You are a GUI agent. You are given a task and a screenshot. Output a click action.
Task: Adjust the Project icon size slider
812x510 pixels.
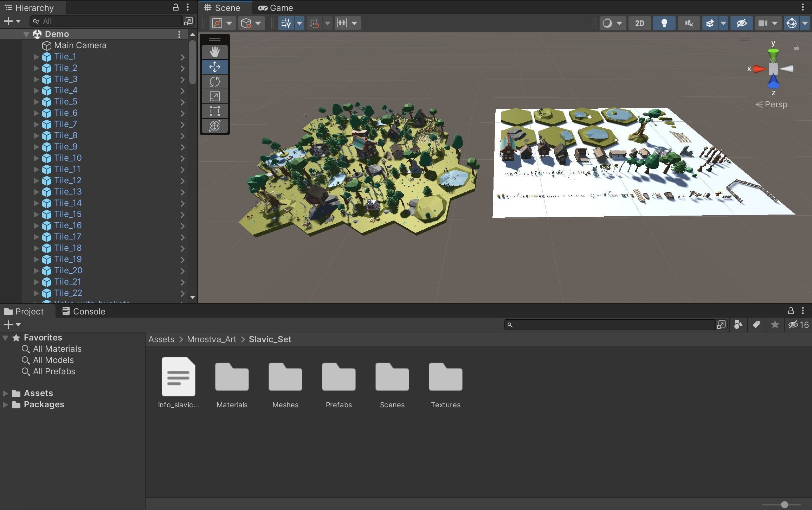[785, 505]
